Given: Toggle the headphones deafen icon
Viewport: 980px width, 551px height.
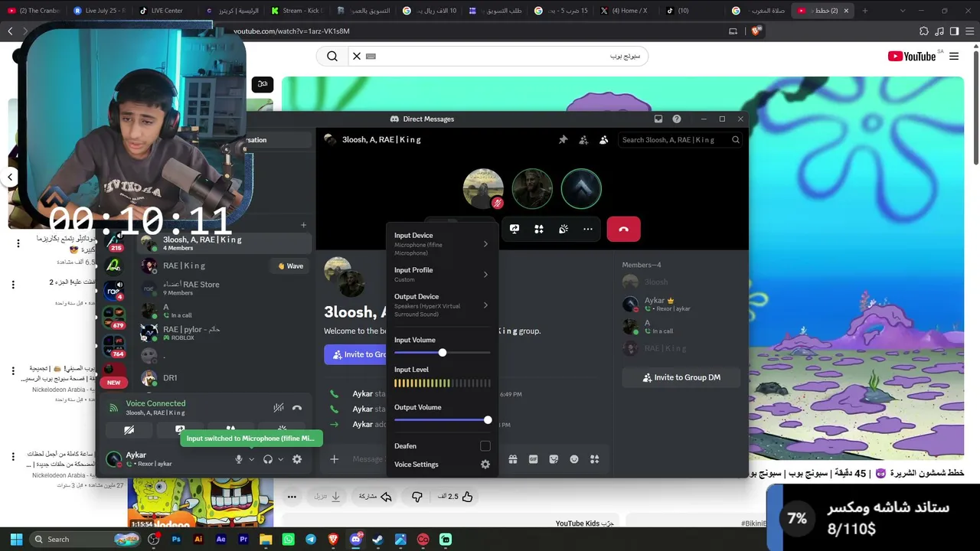Looking at the screenshot, I should (x=268, y=459).
